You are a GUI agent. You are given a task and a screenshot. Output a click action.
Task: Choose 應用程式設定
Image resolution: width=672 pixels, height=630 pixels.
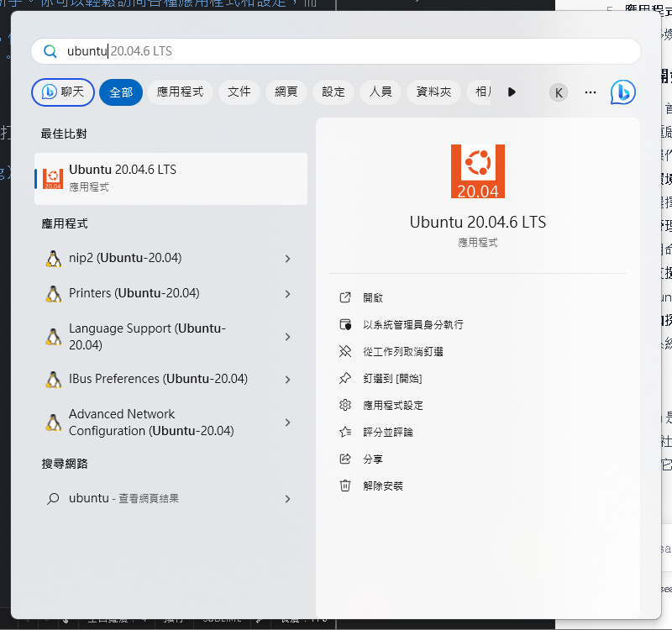click(393, 406)
